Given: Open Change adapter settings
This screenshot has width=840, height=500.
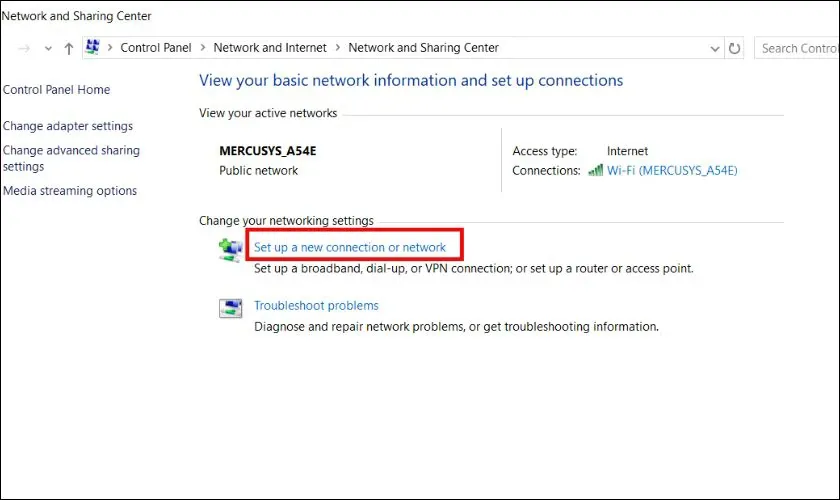Looking at the screenshot, I should tap(68, 126).
